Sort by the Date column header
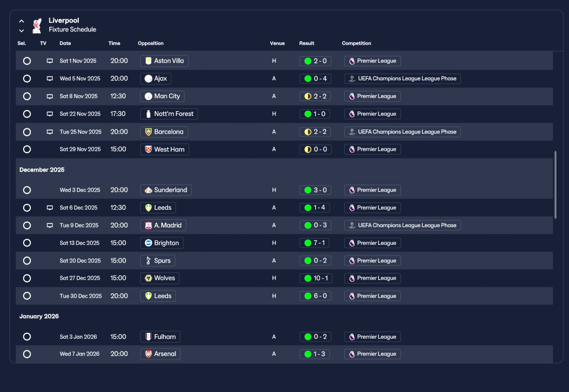This screenshot has height=392, width=569. point(65,44)
